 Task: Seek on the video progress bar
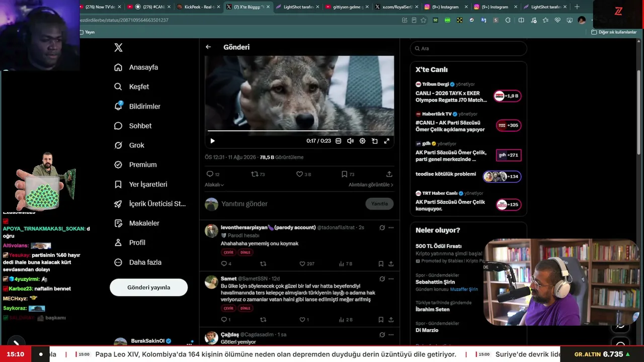pos(299,131)
